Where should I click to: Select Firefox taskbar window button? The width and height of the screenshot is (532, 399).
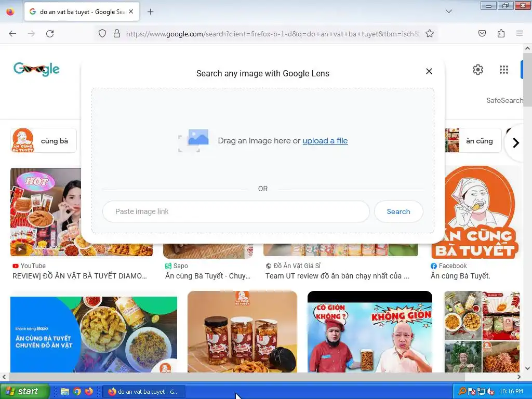(144, 392)
